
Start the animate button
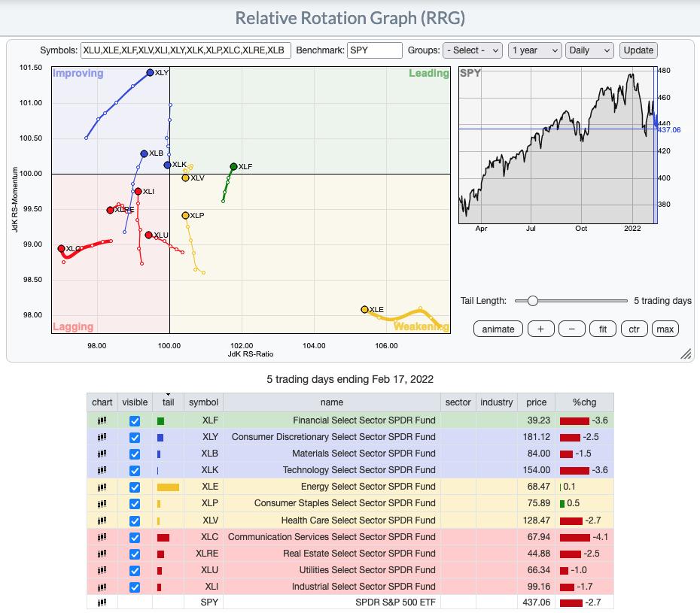(498, 329)
